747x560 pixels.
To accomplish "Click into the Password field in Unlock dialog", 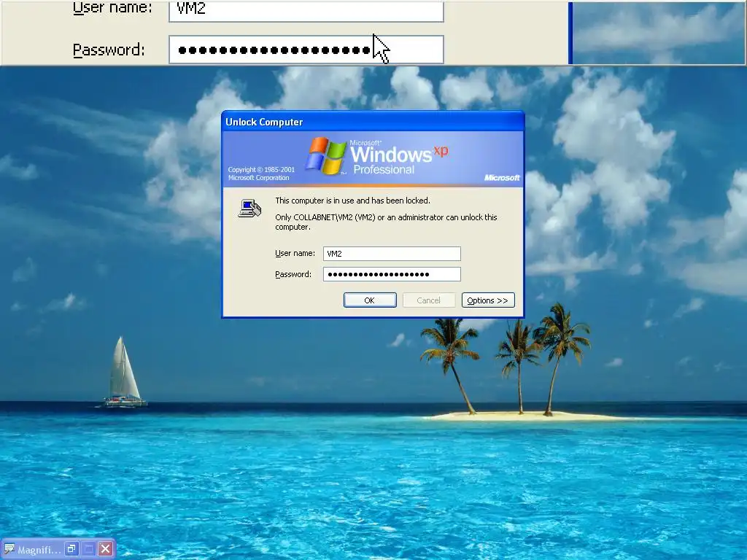I will pos(392,274).
